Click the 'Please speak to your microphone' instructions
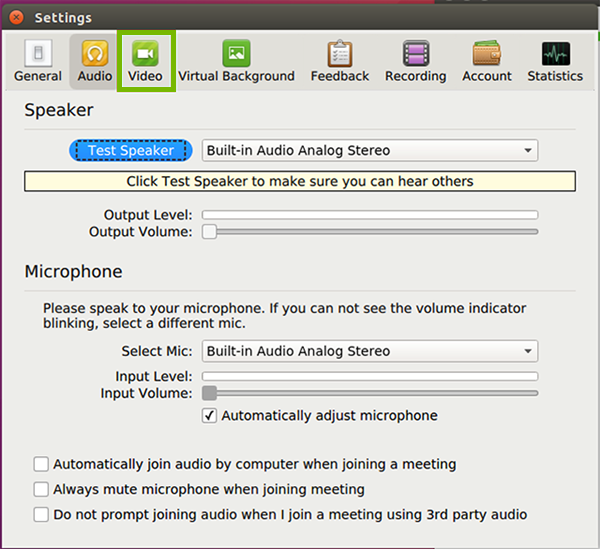Image resolution: width=600 pixels, height=549 pixels. click(x=284, y=316)
